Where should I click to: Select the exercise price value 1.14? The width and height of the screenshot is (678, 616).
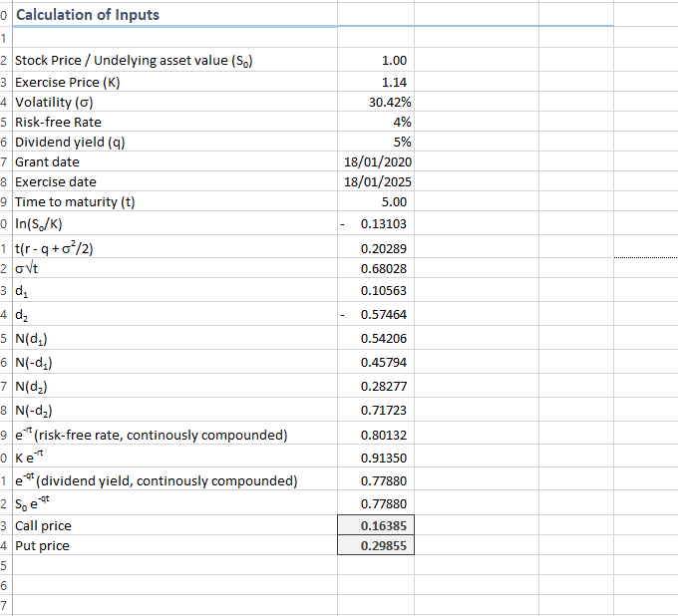point(376,82)
